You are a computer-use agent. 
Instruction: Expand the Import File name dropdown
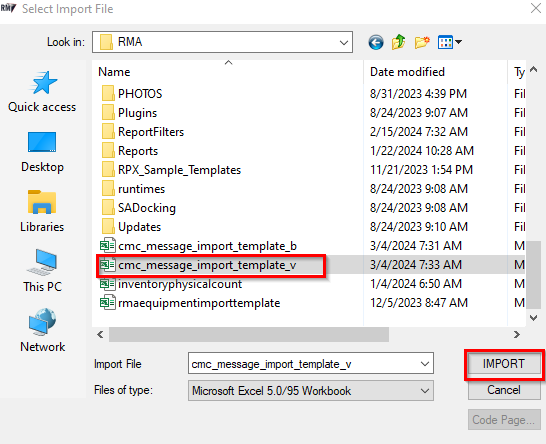coord(424,364)
